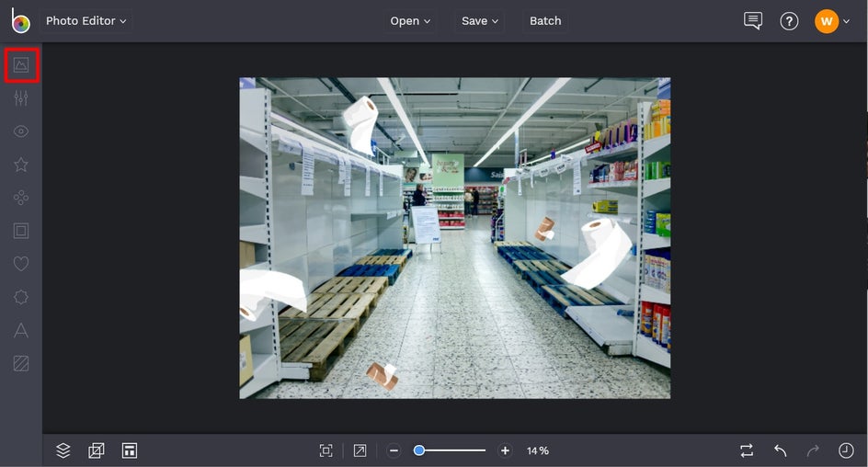The width and height of the screenshot is (868, 467).
Task: Open the Touch Up eye panel
Action: coord(21,131)
